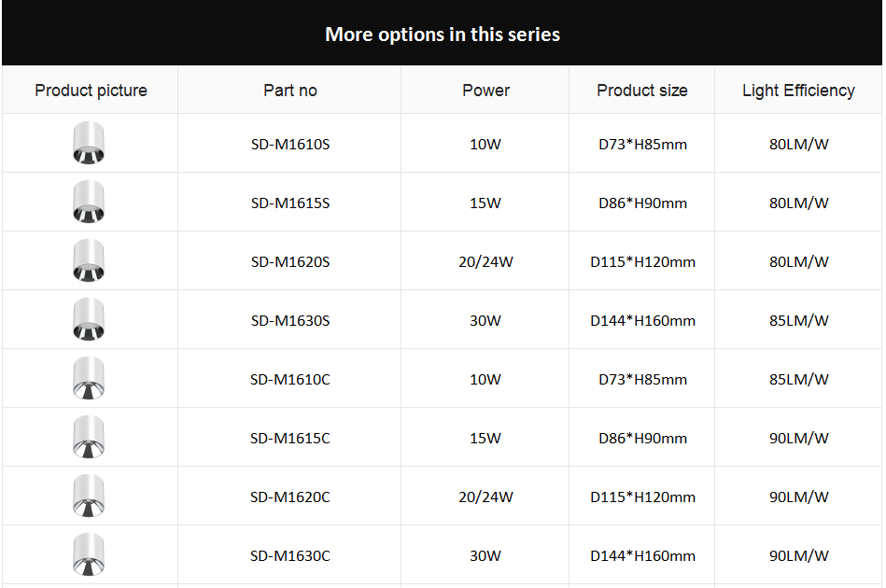Open the SD-M1615S product picture thumbnail
The width and height of the screenshot is (886, 588).
tap(89, 202)
